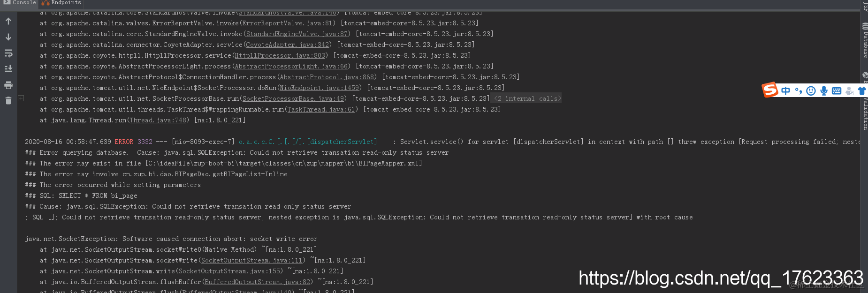Screen dimensions: 868x293
Task: Open the Sogou soft keyboard icon
Action: pos(836,91)
